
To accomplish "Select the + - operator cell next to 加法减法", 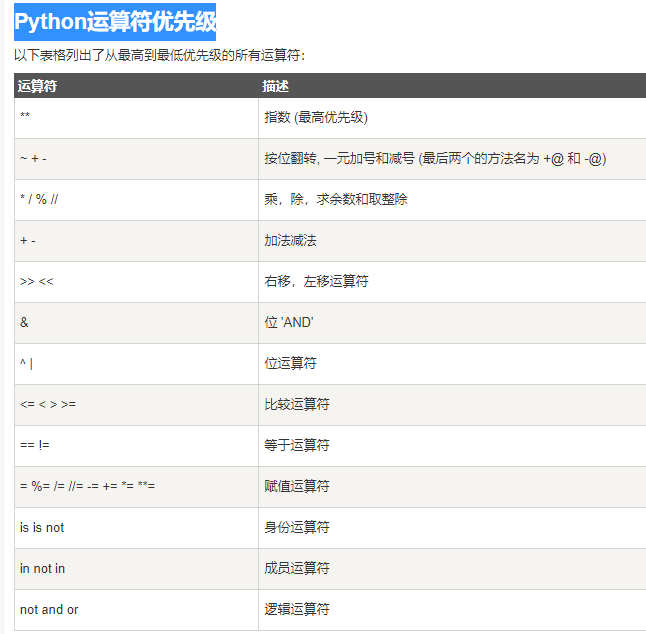I will pos(136,241).
